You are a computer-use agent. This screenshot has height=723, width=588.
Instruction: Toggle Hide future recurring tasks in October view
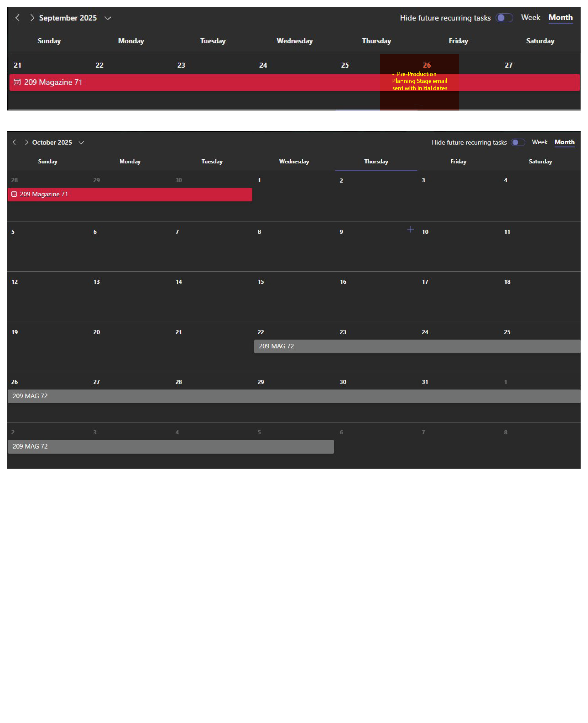click(518, 142)
